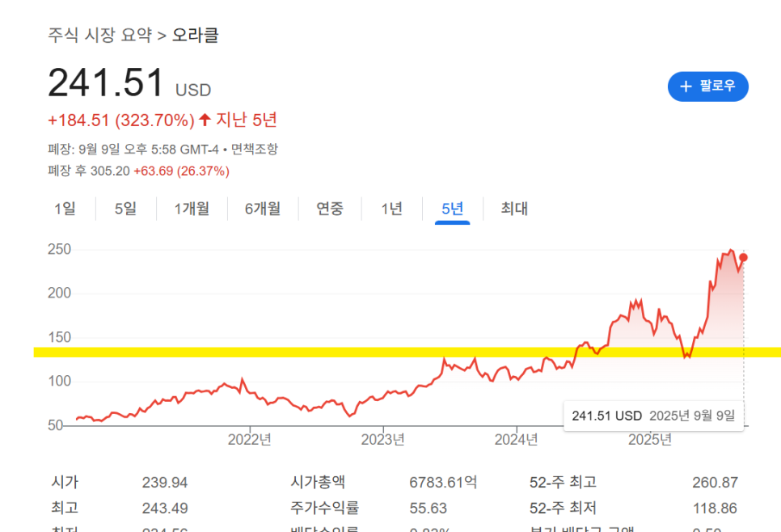
Task: Click the 241.51 USD chart tooltip
Action: tap(653, 416)
